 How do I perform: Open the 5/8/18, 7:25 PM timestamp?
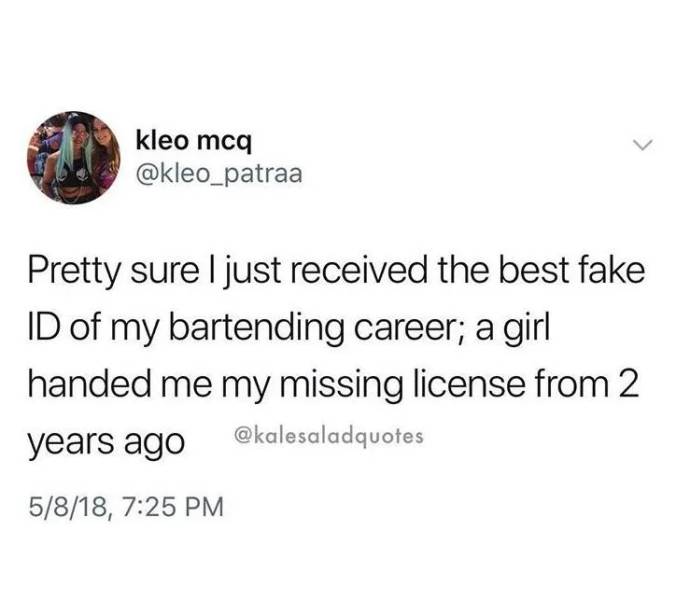(126, 506)
